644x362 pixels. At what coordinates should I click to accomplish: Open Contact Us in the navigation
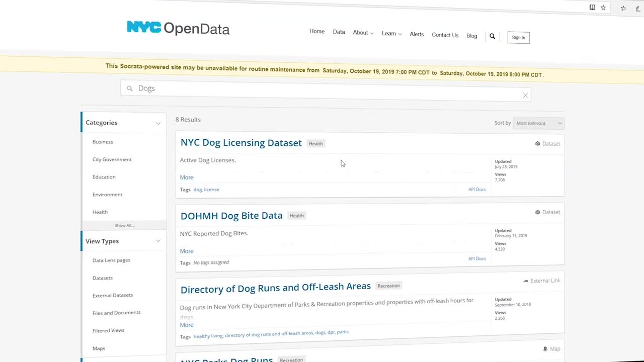point(445,35)
